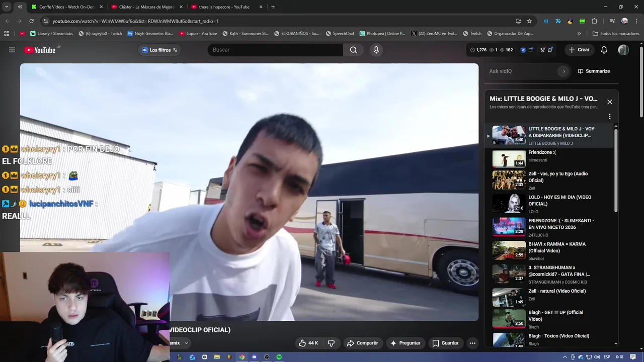Click the Summarize button
The image size is (644, 362).
[x=594, y=71]
